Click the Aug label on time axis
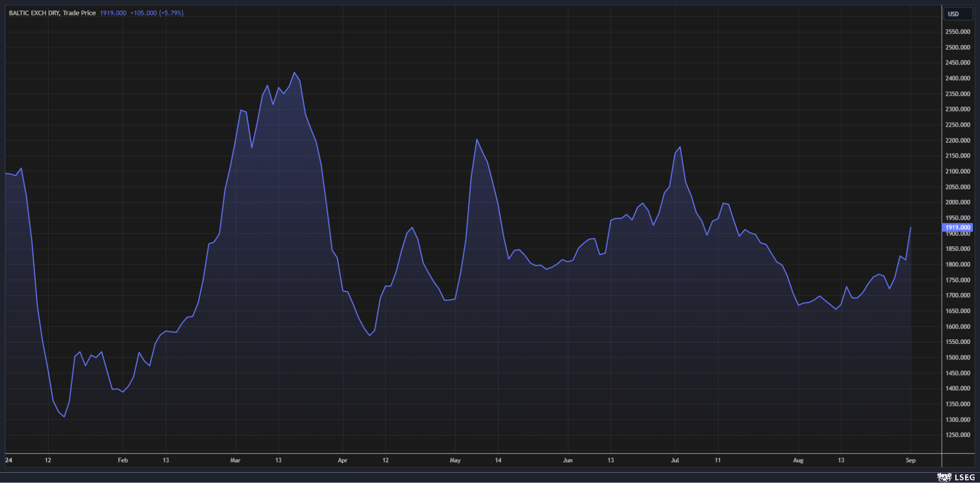 (798, 460)
